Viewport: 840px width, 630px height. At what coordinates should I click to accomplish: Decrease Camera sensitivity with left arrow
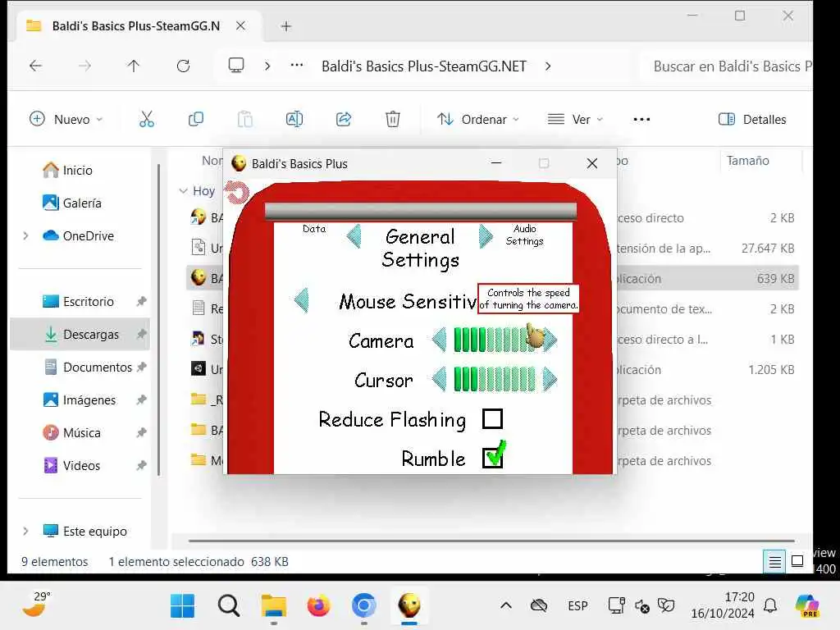coord(440,340)
